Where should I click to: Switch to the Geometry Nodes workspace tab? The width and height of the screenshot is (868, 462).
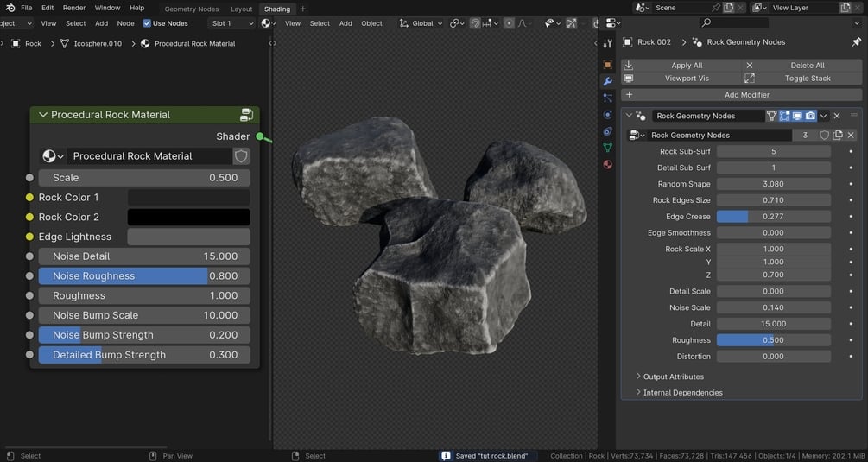pyautogui.click(x=192, y=9)
